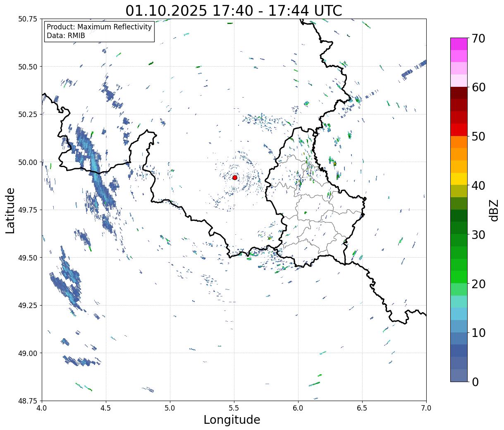504x430 pixels.
Task: Click the 7.0 longitude tick label
Action: tap(426, 408)
